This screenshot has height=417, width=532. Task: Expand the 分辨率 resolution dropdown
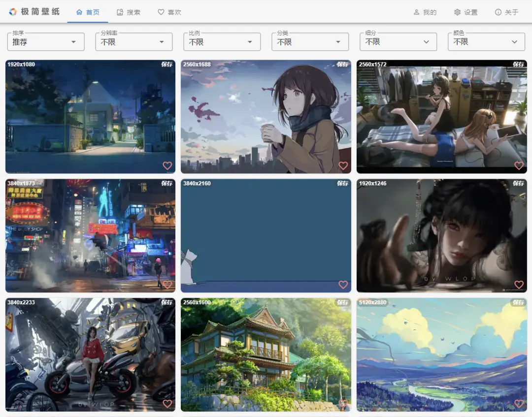(133, 42)
